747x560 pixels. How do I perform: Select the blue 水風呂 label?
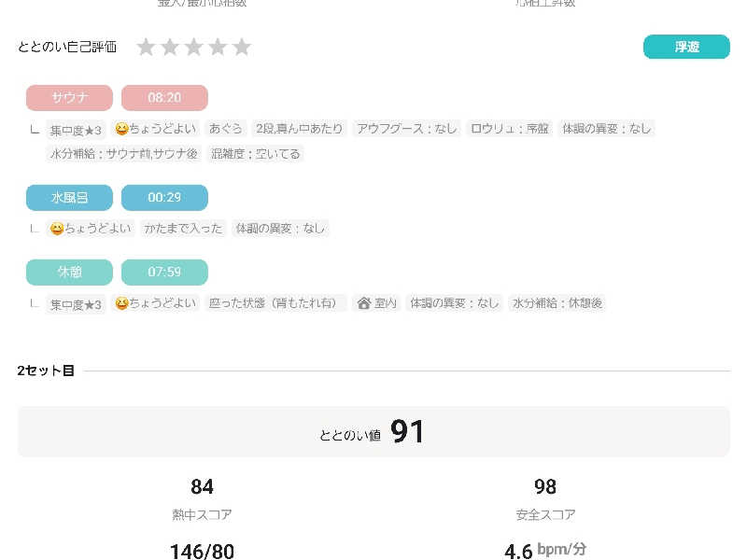click(69, 198)
